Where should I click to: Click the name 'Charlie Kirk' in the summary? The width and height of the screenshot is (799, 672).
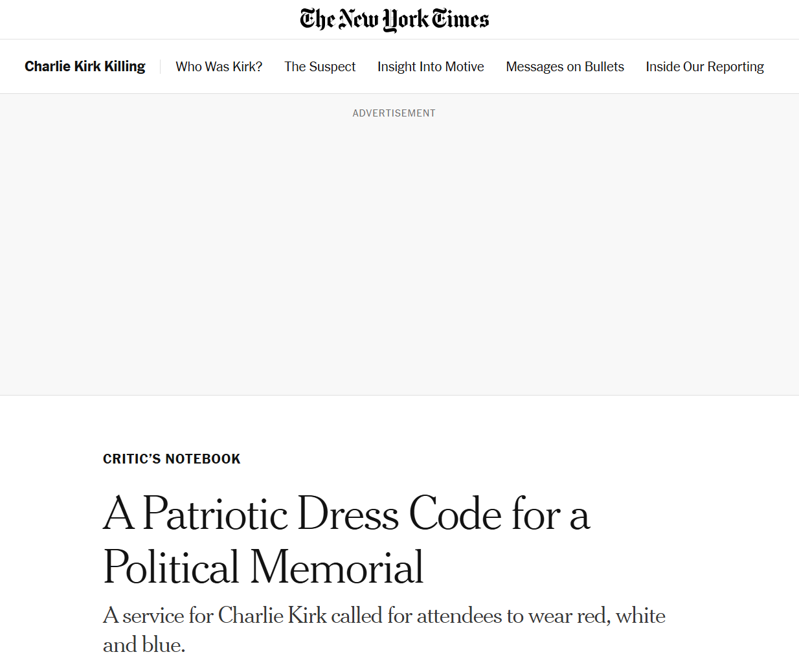click(x=272, y=616)
